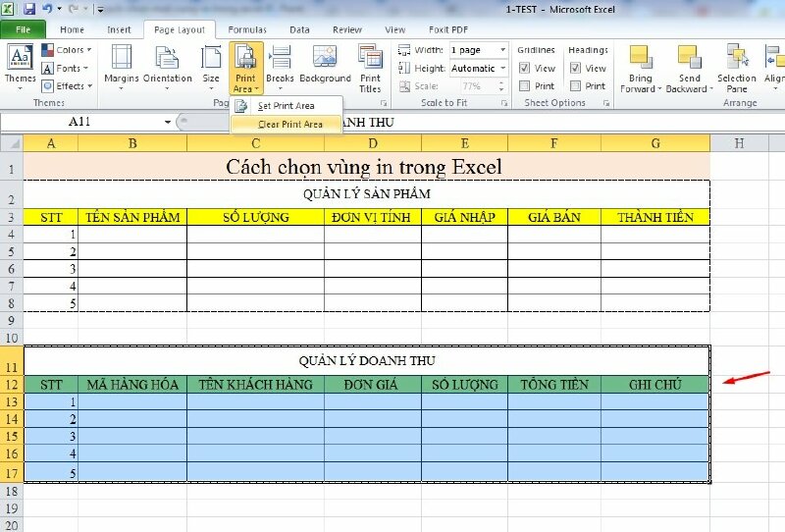Viewport: 785px width, 532px height.
Task: Adjust the Scale percentage stepper
Action: point(501,86)
